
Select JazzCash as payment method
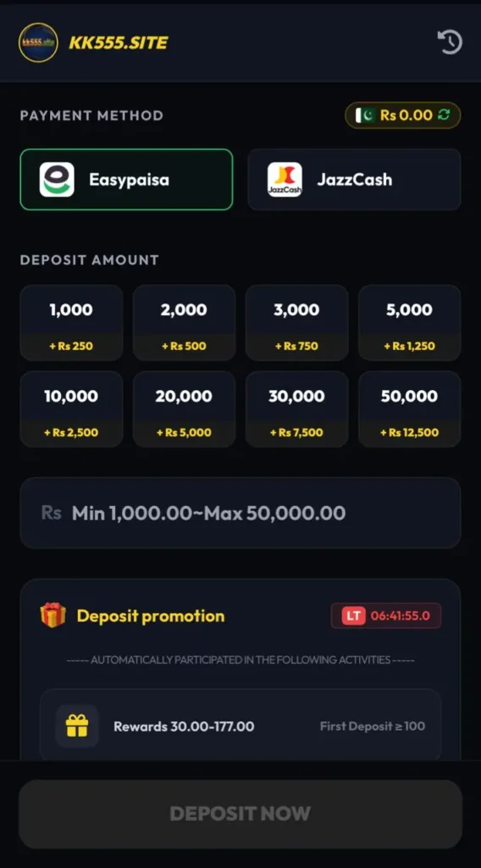(354, 180)
